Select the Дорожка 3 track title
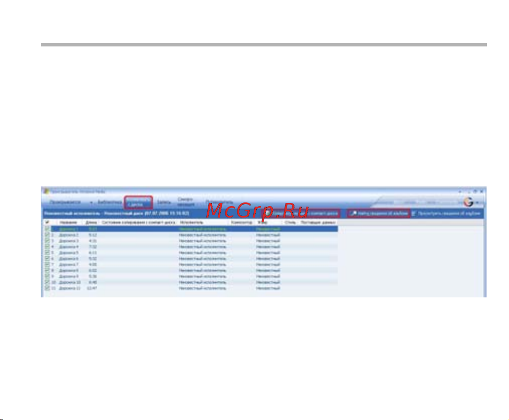509x420 pixels. [68, 241]
